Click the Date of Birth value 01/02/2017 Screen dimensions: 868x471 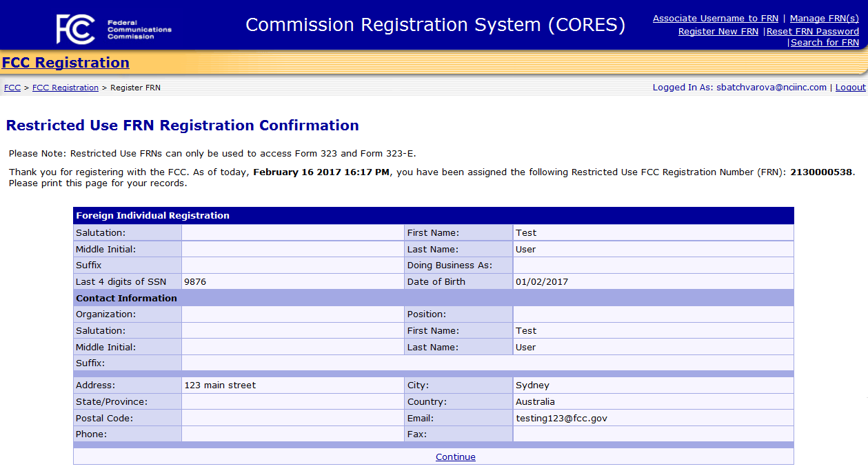542,282
